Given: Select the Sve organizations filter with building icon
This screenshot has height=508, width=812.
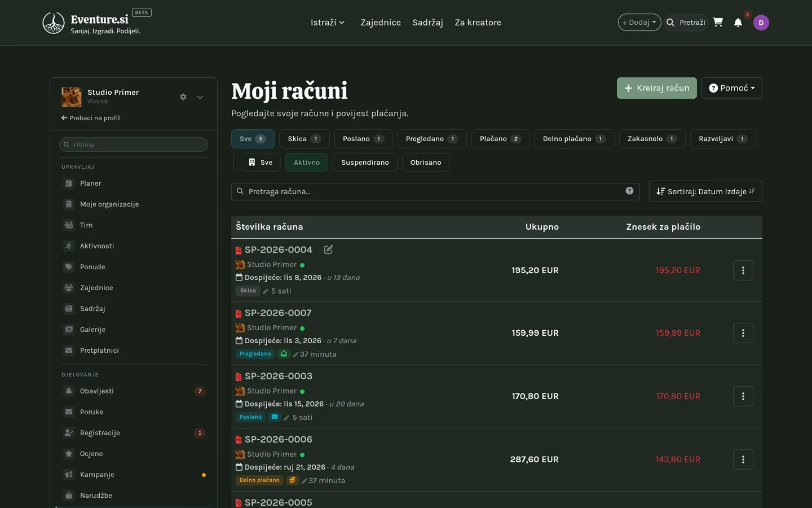Looking at the screenshot, I should pos(261,163).
